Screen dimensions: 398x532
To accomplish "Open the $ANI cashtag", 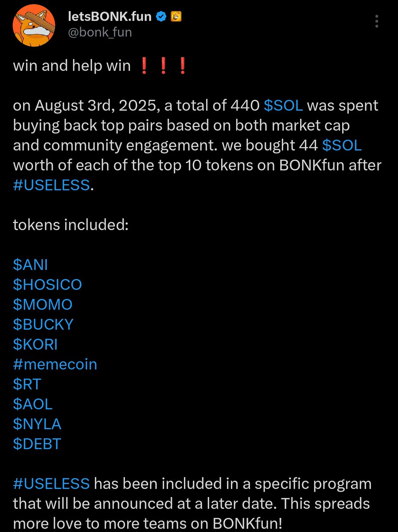I will 30,265.
